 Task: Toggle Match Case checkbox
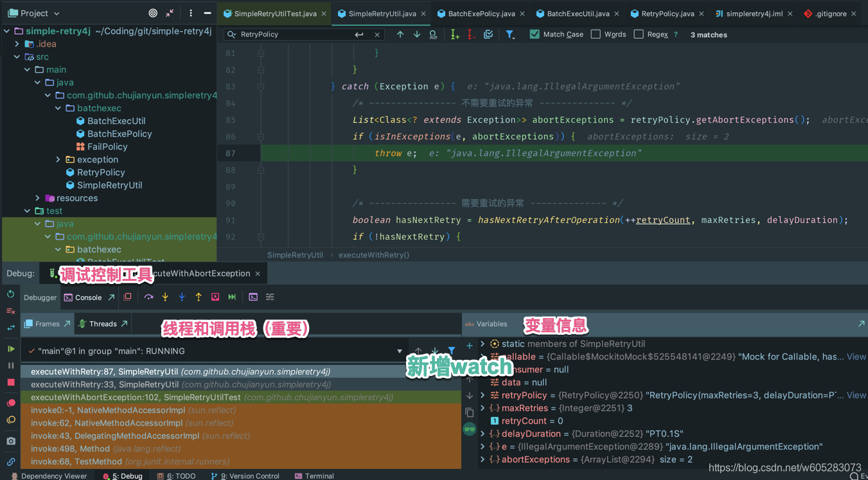(x=535, y=35)
